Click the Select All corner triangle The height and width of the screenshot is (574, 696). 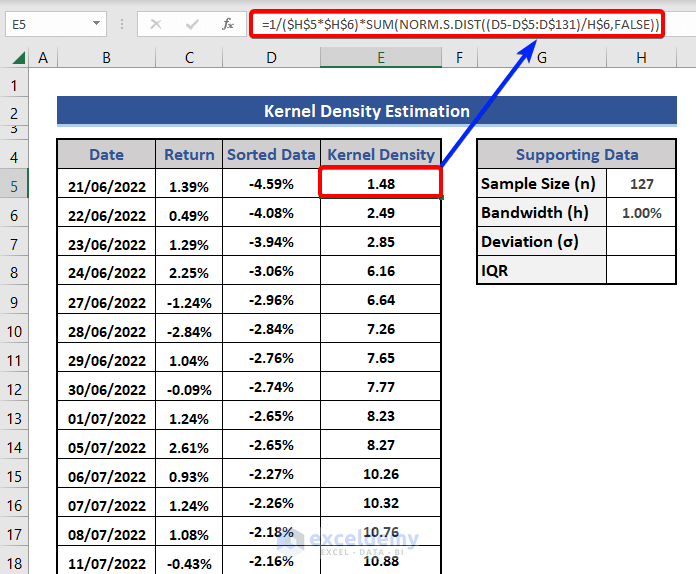point(18,58)
